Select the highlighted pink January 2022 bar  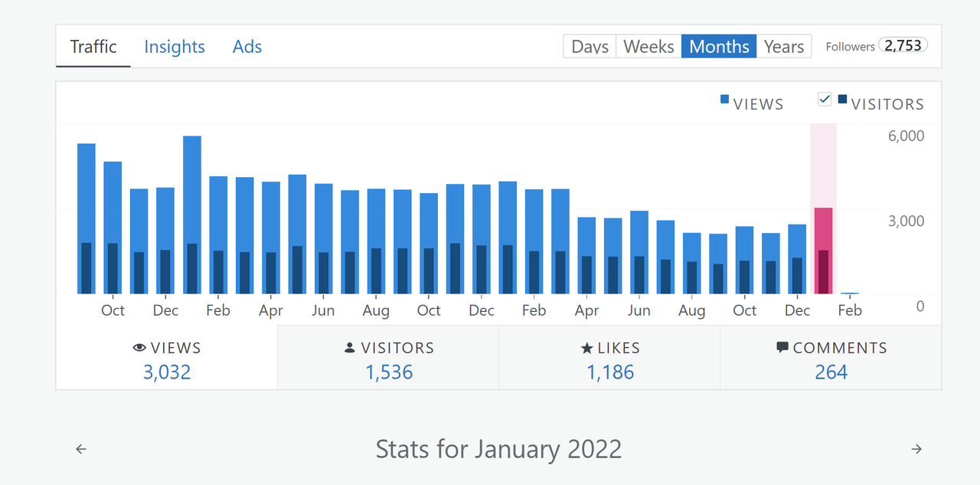click(x=823, y=251)
